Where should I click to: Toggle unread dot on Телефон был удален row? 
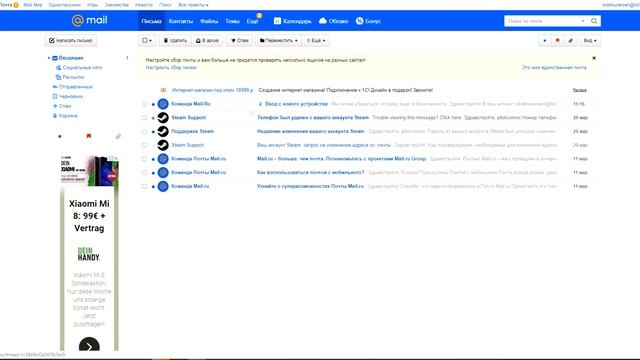[153, 118]
